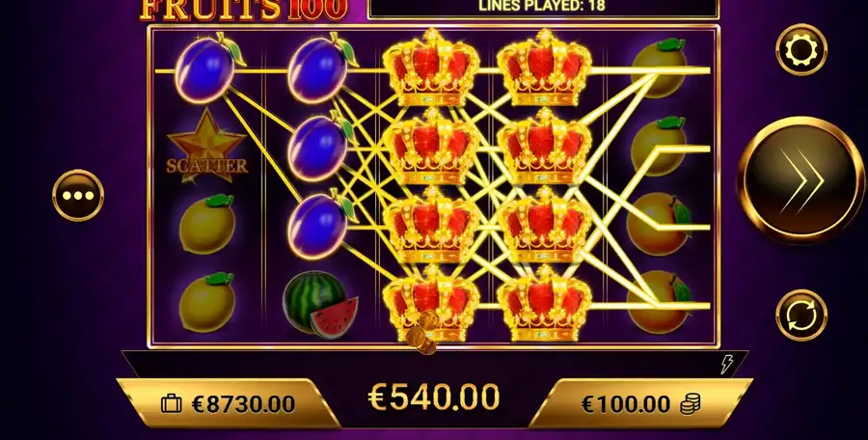Viewport: 868px width, 440px height.
Task: Click the top-left plum symbol
Action: 208,69
